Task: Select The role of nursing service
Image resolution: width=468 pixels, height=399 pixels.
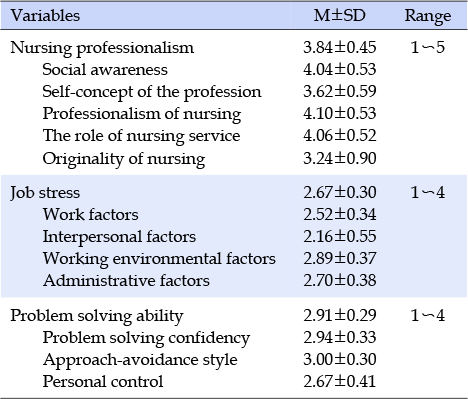Action: 141,136
